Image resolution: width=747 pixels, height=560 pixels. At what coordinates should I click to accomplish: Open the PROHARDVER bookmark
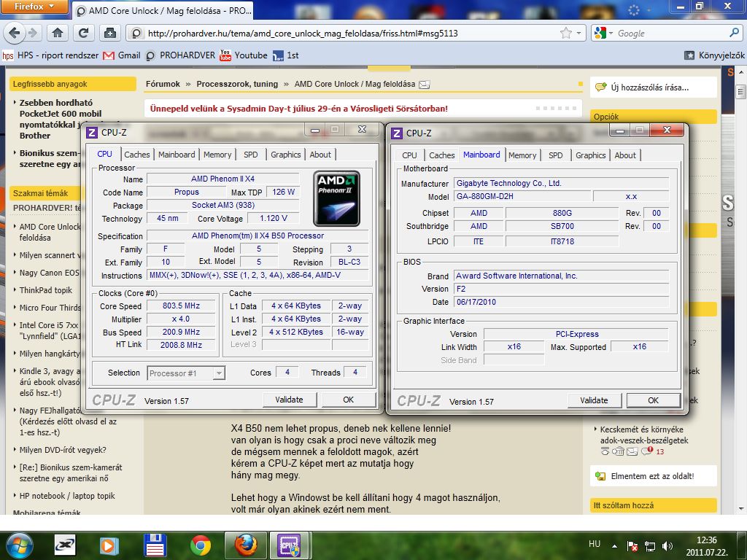[181, 55]
